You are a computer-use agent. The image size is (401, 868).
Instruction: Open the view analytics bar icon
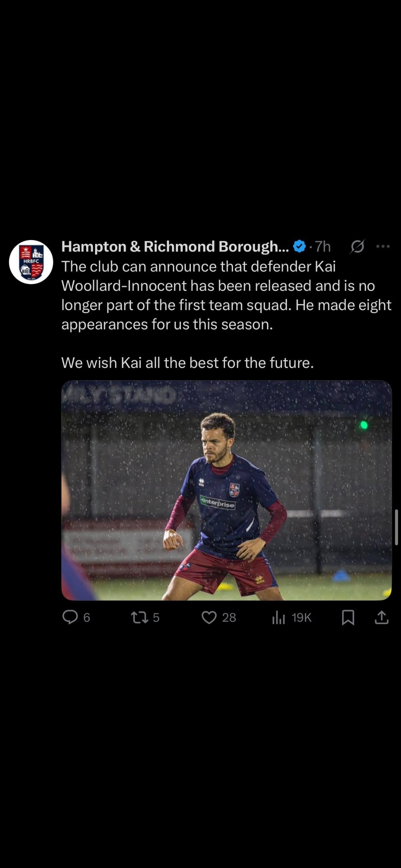[x=278, y=617]
